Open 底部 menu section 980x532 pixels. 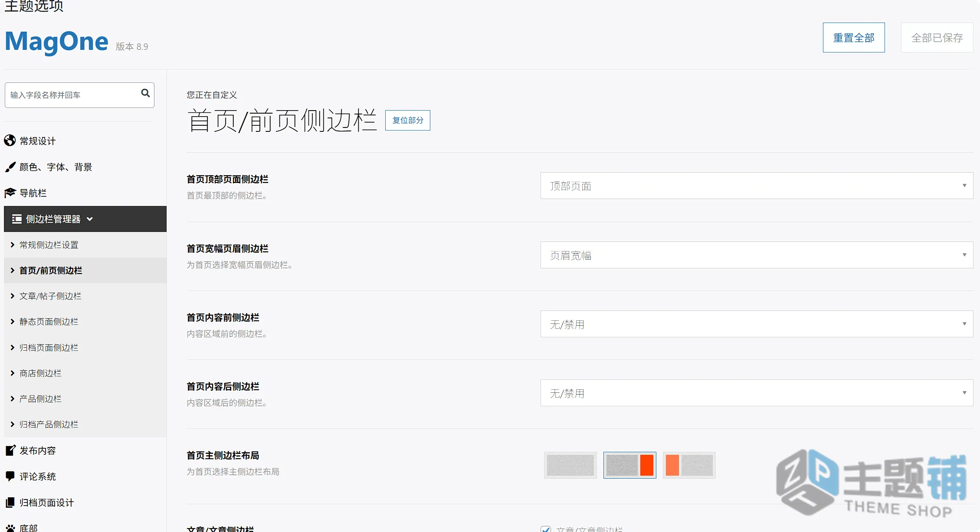coord(29,528)
